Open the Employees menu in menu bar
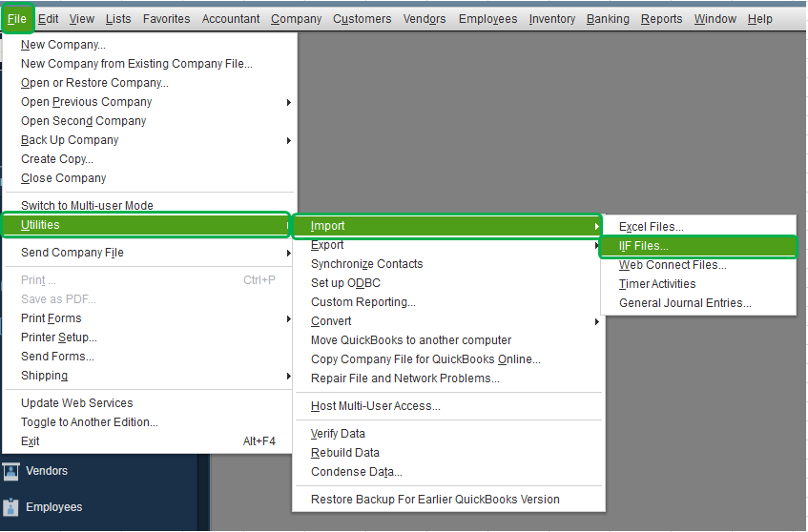The height and width of the screenshot is (532, 808). coord(488,19)
